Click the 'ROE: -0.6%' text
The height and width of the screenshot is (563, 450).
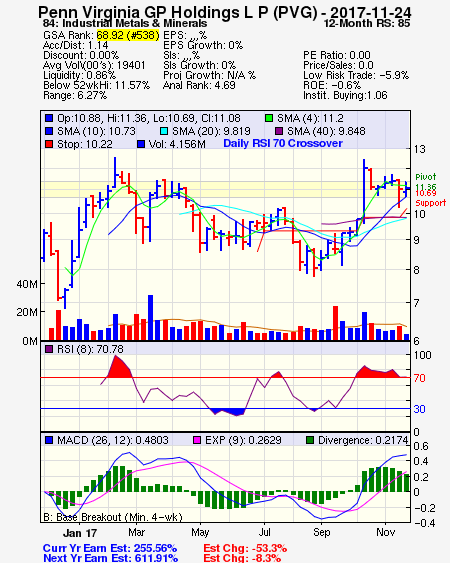[x=332, y=85]
